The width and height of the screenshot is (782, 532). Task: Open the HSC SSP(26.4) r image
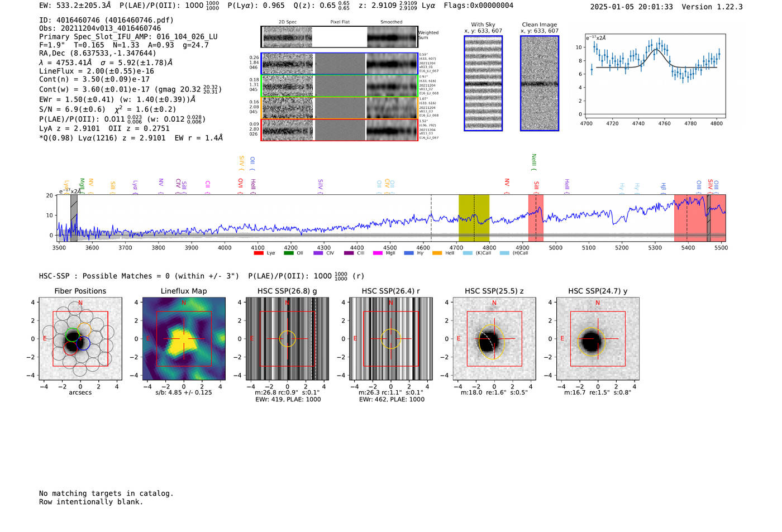tap(390, 339)
